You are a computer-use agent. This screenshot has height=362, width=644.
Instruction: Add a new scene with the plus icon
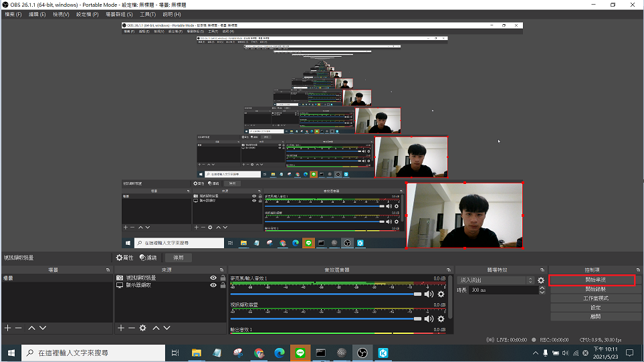tap(7, 328)
